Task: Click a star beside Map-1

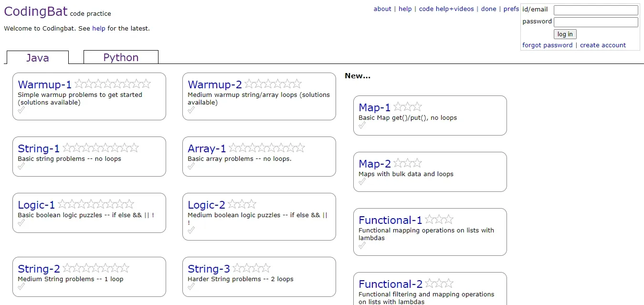Action: click(408, 106)
